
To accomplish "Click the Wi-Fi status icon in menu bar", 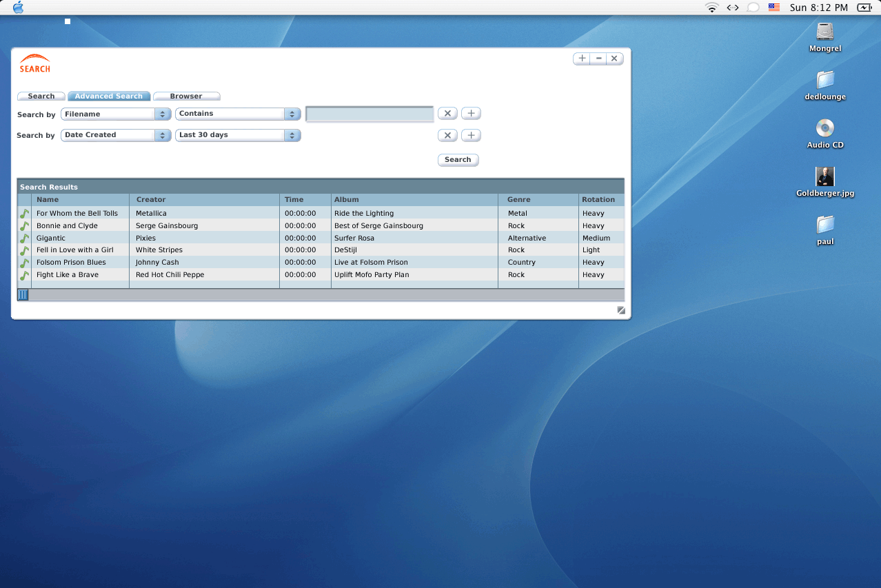I will pos(711,8).
